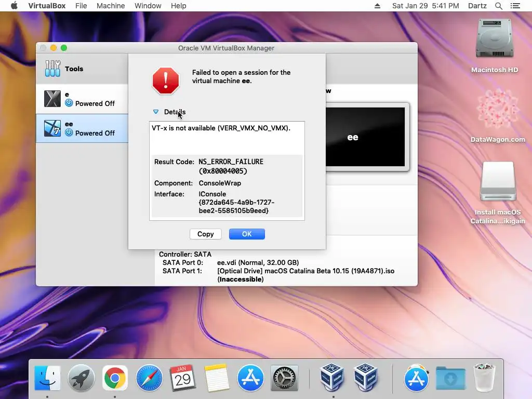The height and width of the screenshot is (399, 532).
Task: Click ee.vdi SATA Port 0 entry
Action: point(258,262)
